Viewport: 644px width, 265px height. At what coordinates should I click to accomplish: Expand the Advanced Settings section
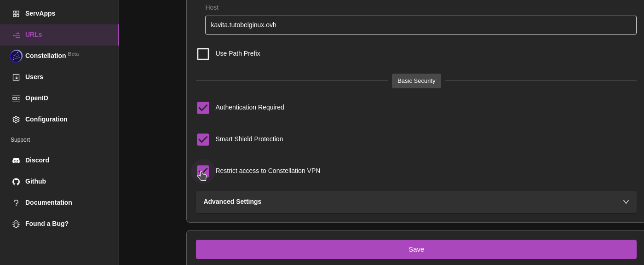click(x=416, y=202)
